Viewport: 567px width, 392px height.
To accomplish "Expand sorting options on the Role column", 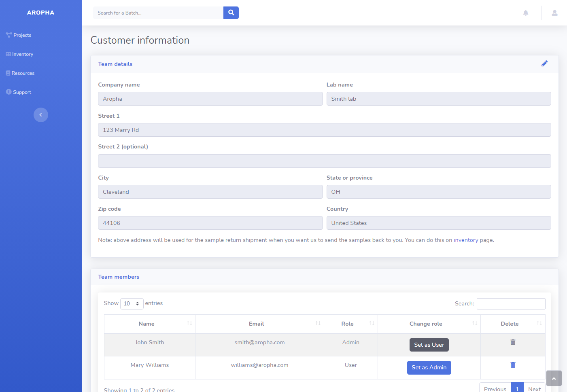I will (372, 323).
